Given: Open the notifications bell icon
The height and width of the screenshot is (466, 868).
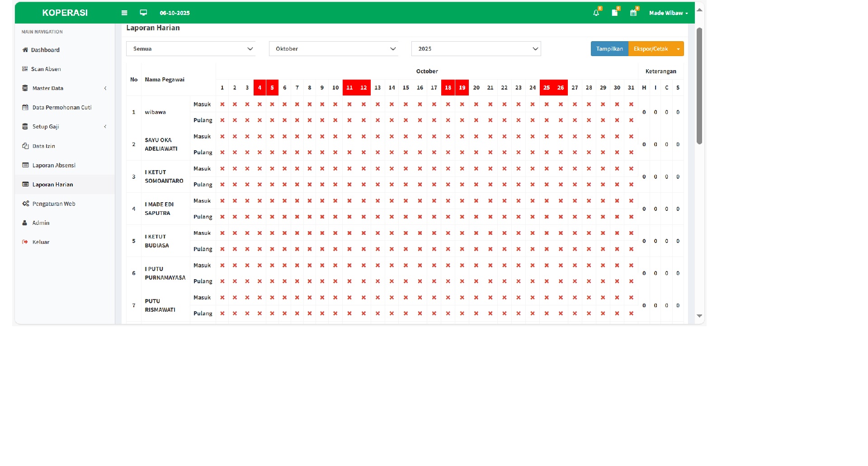Looking at the screenshot, I should coord(595,13).
